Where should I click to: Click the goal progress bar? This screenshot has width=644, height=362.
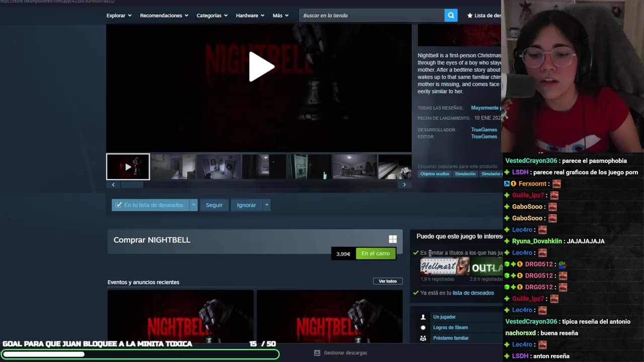click(x=140, y=354)
